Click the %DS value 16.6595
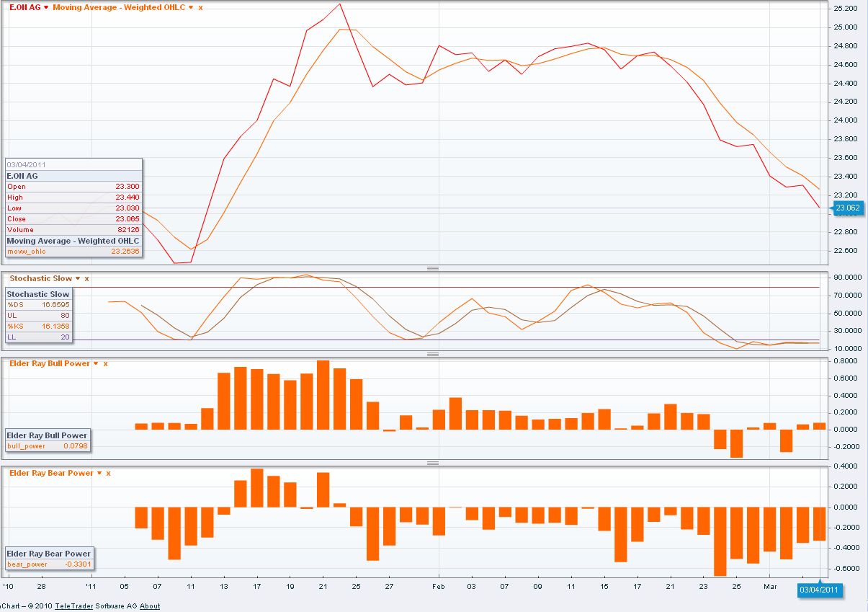 pyautogui.click(x=55, y=305)
